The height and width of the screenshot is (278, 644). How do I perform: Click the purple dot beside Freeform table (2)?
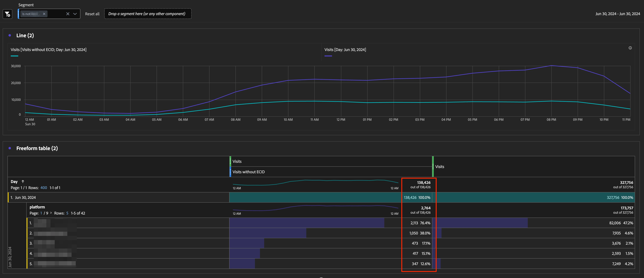click(10, 148)
